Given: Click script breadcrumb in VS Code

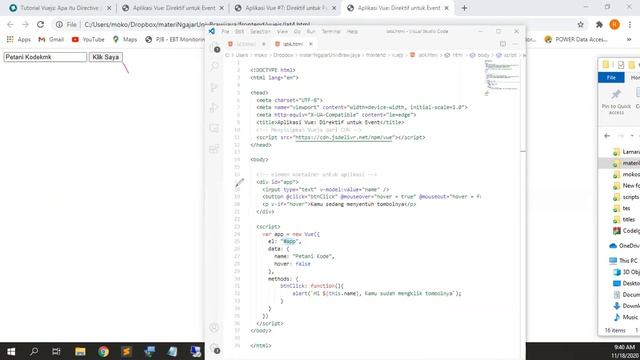Looking at the screenshot, I should pyautogui.click(x=507, y=55).
